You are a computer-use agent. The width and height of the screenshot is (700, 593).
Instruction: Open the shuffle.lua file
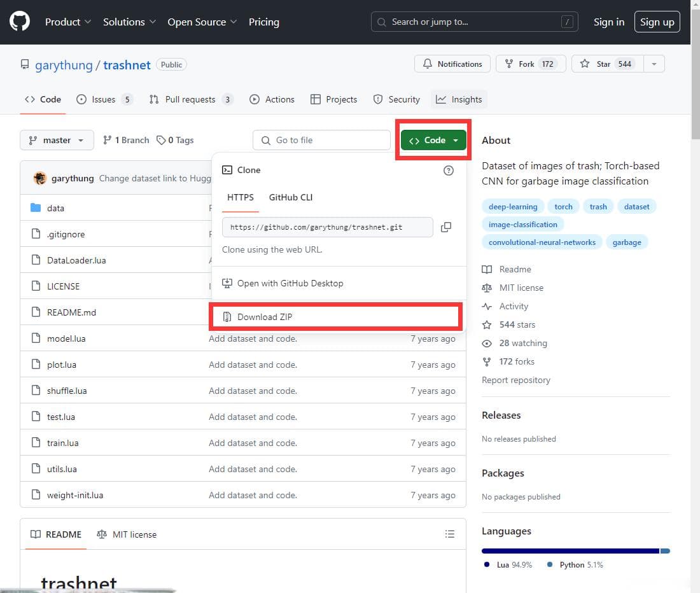[67, 391]
